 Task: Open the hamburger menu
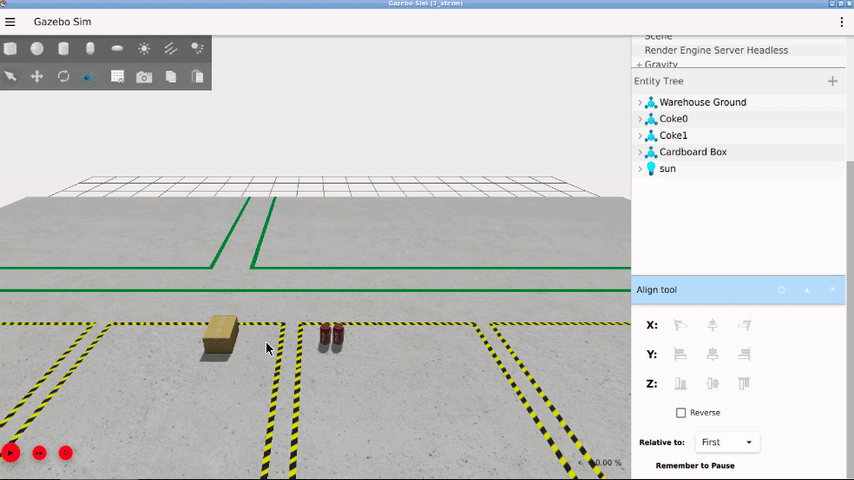[10, 22]
